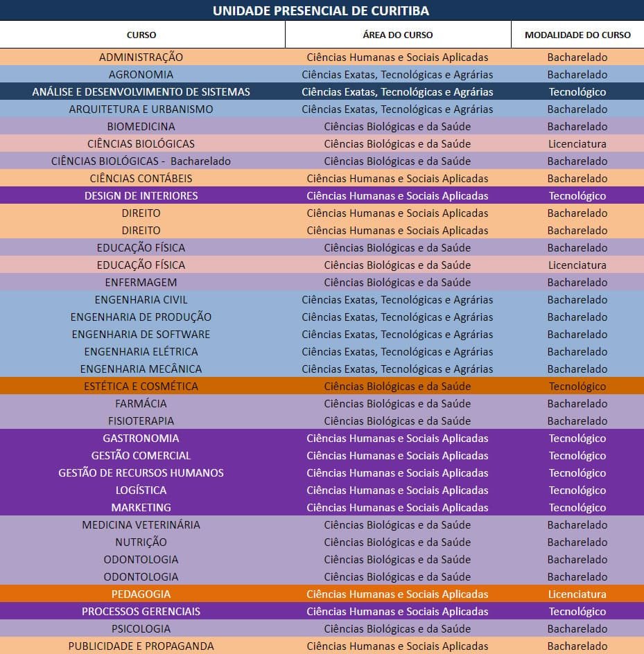Screen dimensions: 644x654
Task: Select the ENGENHARIA CIVIL cell
Action: 141,300
